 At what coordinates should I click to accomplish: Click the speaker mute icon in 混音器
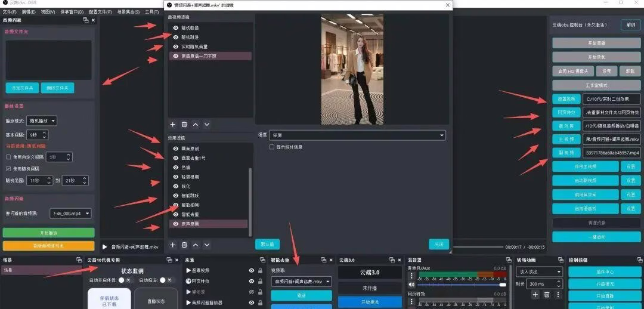(411, 285)
